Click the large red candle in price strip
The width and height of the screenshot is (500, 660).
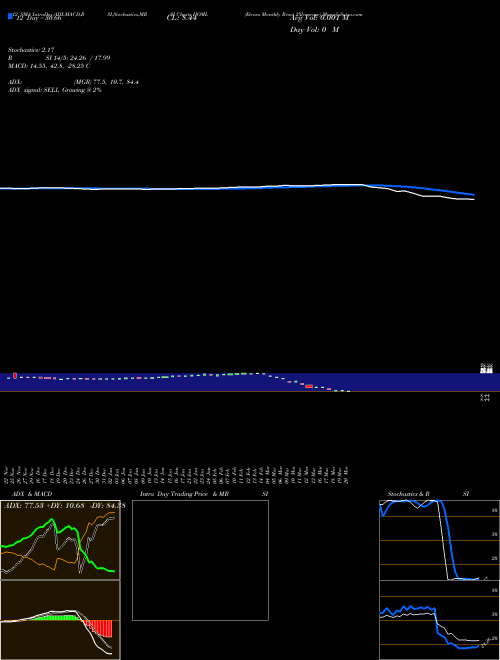click(x=309, y=386)
